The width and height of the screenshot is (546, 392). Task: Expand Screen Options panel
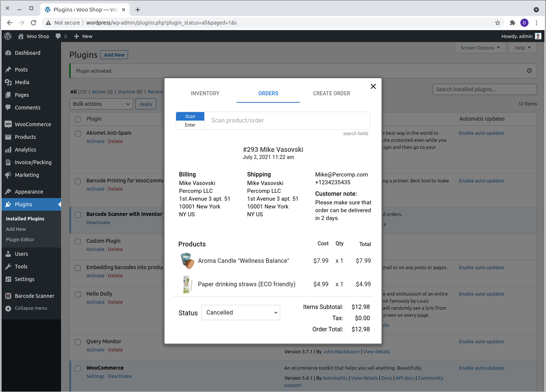coord(480,48)
